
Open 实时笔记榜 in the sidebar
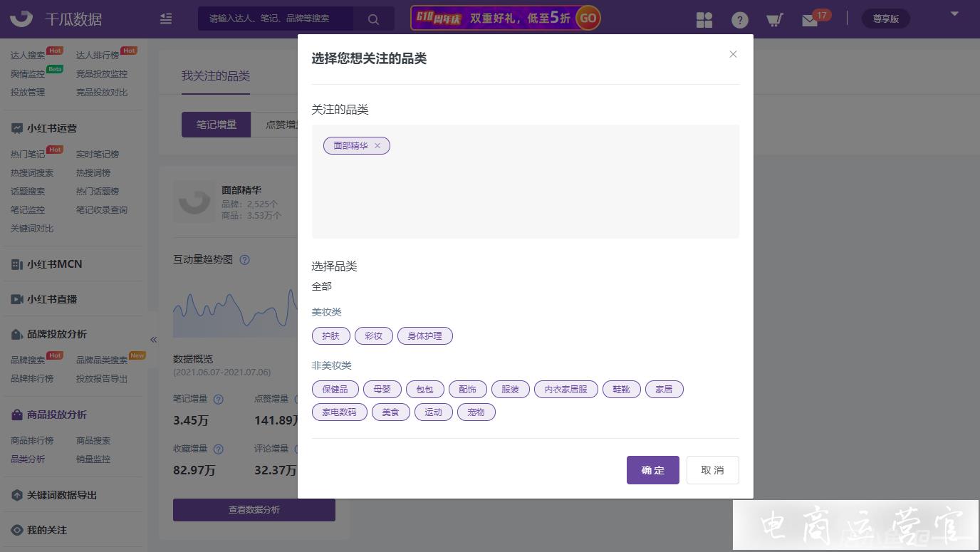click(x=98, y=154)
